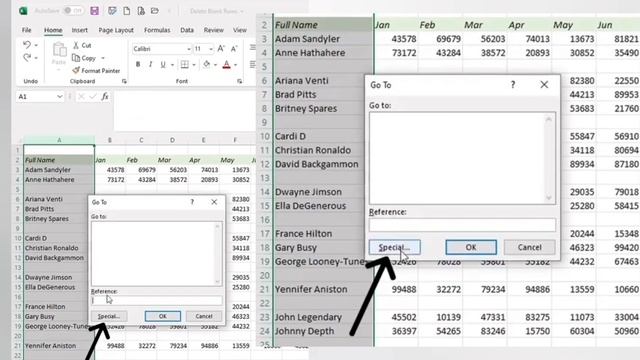Open the Font group dialog launcher
Image resolution: width=640 pixels, height=360 pixels.
[240, 81]
